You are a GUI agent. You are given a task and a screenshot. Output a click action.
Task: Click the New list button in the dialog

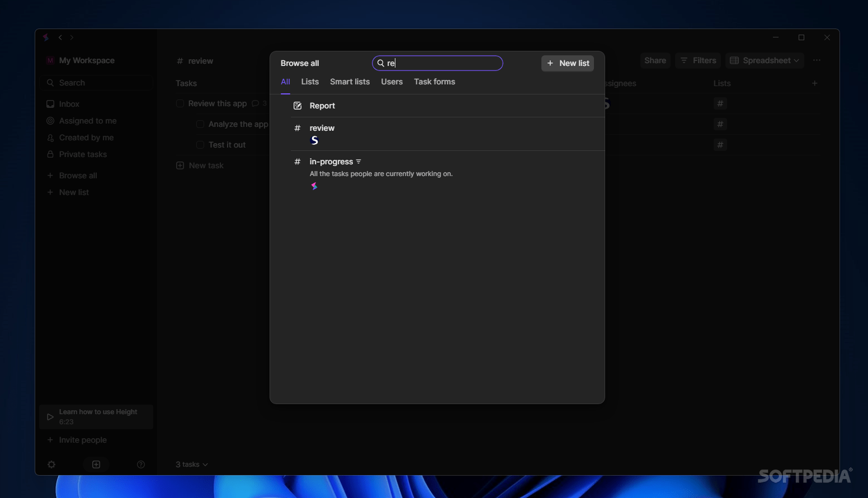click(x=568, y=63)
